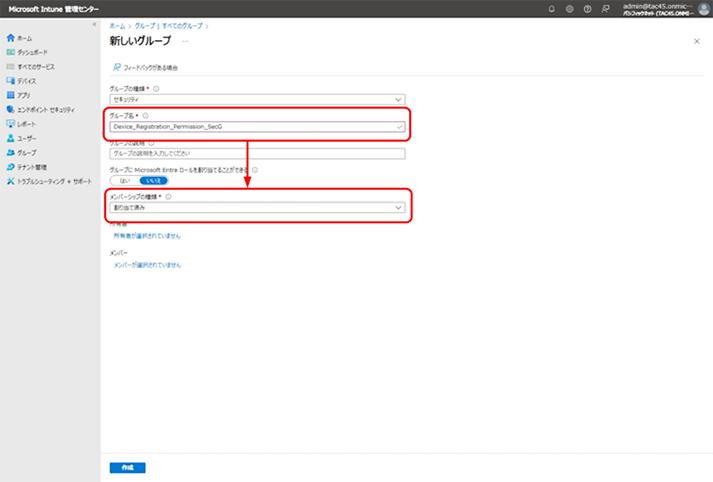The width and height of the screenshot is (713, 482).
Task: Click the グループ名 input field
Action: pos(257,127)
